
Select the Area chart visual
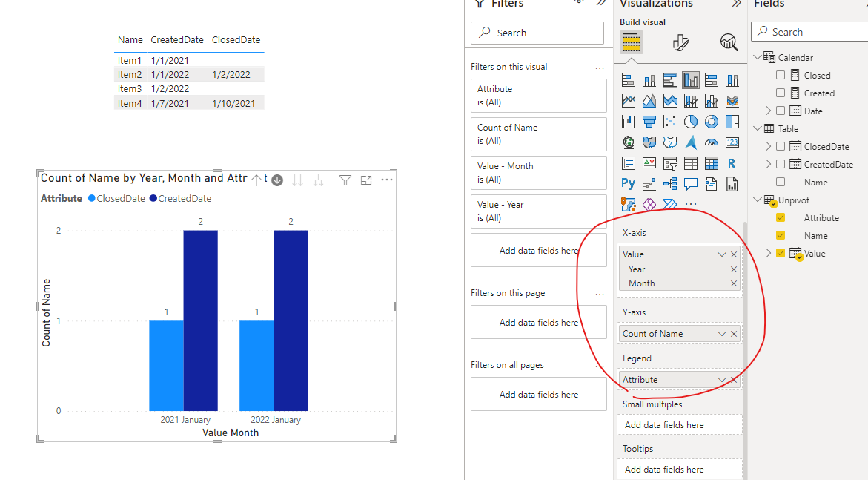coord(649,101)
